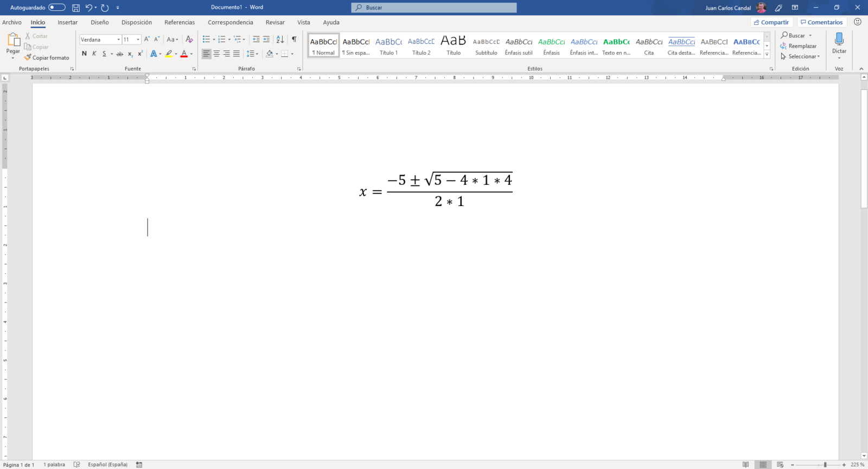
Task: Open the Verdana font name dropdown
Action: 118,40
